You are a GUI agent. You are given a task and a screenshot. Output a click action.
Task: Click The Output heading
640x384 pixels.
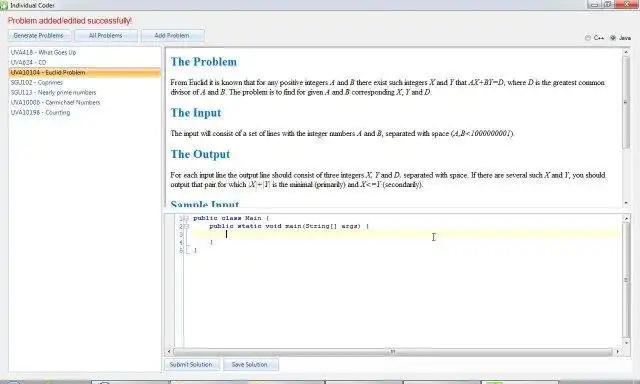[200, 154]
